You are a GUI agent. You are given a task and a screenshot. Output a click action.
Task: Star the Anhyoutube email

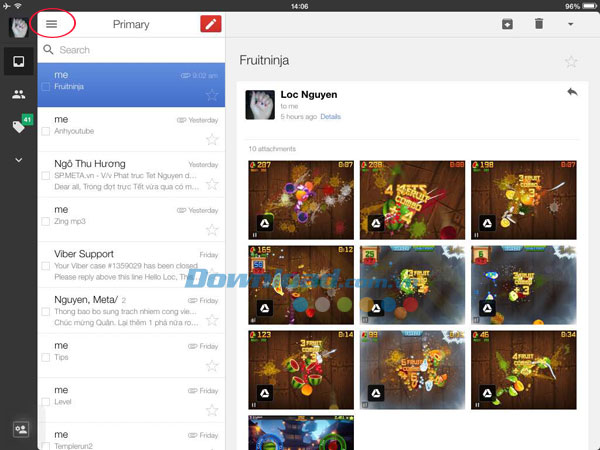pos(212,139)
